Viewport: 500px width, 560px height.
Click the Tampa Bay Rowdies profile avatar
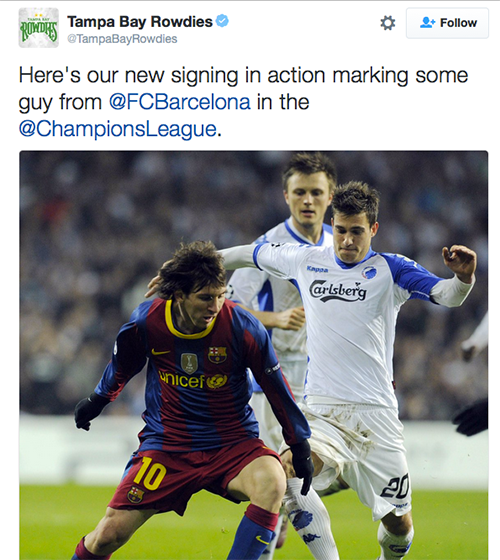click(x=39, y=28)
